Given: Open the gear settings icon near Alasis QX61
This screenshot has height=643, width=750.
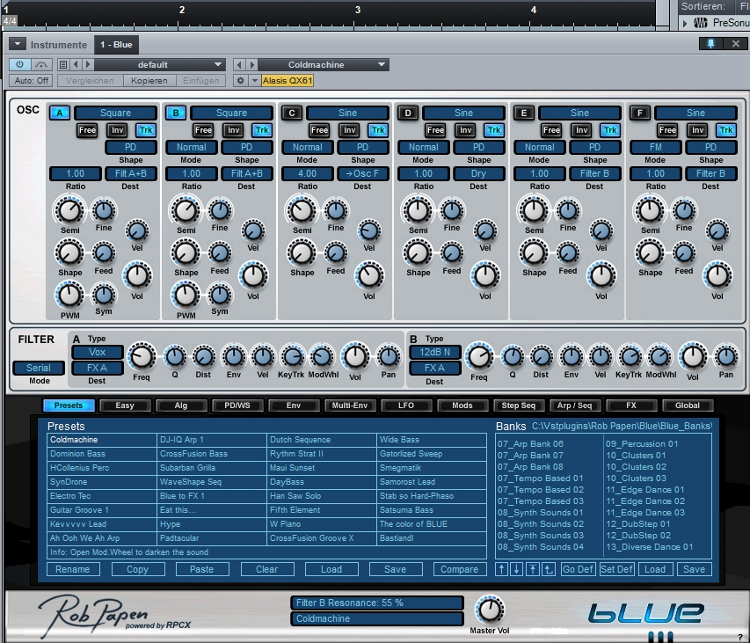Looking at the screenshot, I should tap(240, 80).
